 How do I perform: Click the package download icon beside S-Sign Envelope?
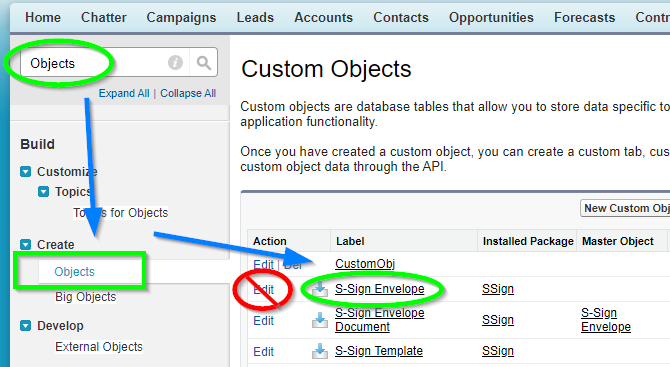point(319,289)
